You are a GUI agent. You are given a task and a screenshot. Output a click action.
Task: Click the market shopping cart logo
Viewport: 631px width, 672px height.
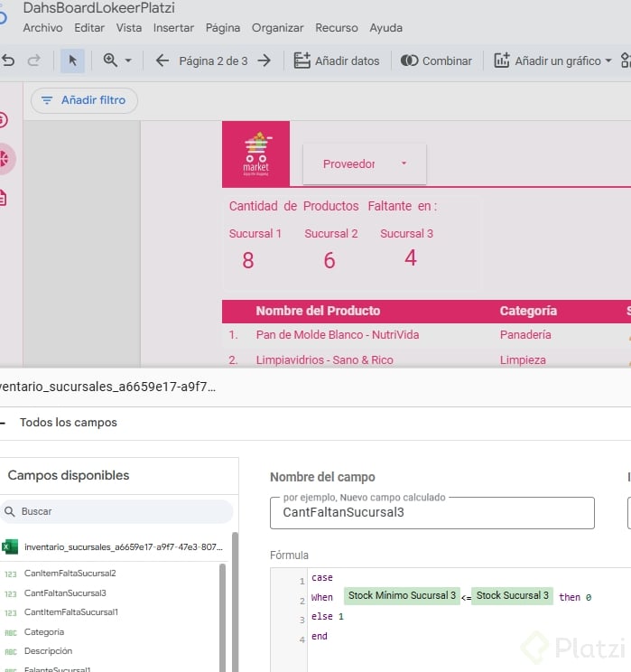(255, 154)
